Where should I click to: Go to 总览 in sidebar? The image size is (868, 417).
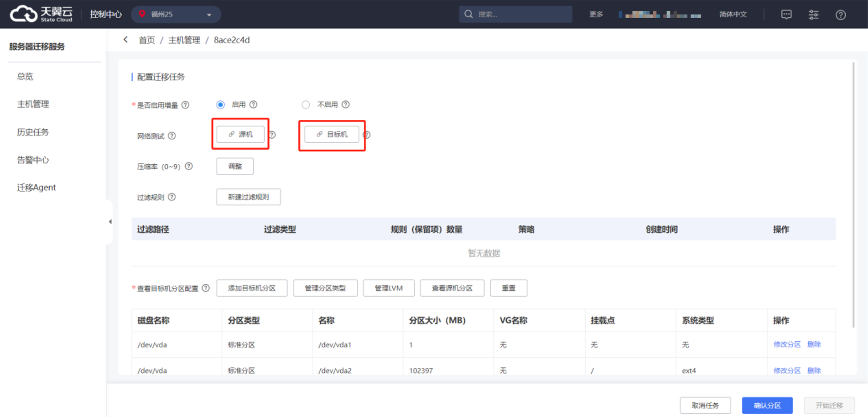coord(25,76)
